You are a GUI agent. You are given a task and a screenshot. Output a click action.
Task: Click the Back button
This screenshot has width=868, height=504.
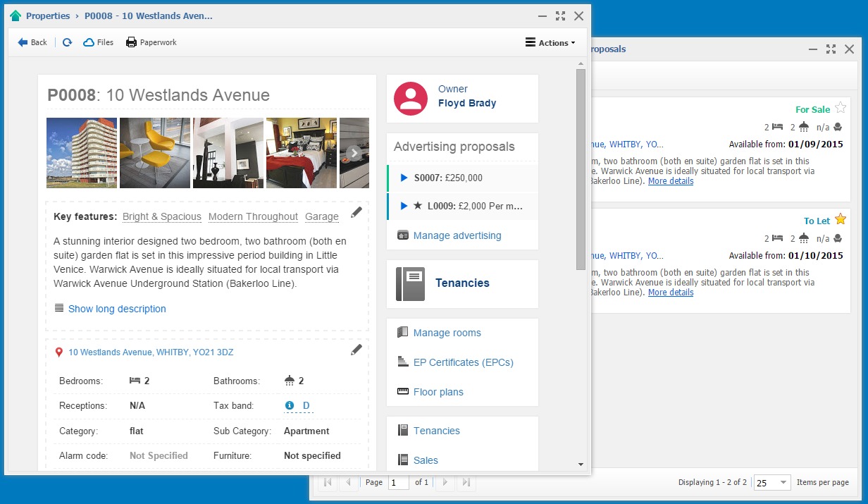pyautogui.click(x=32, y=42)
